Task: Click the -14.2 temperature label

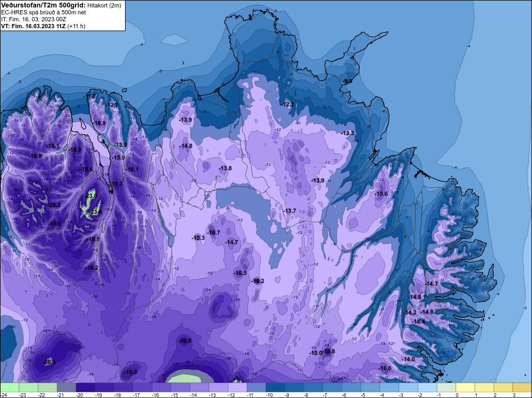Action: [410, 312]
